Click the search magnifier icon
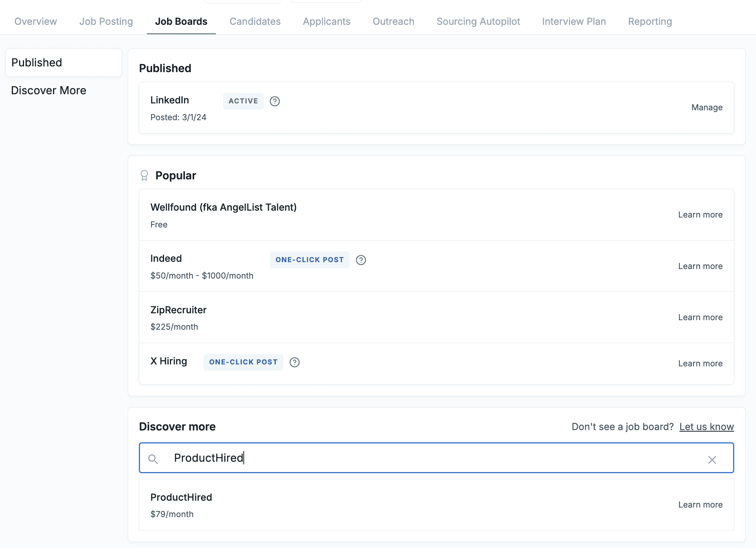 [153, 459]
